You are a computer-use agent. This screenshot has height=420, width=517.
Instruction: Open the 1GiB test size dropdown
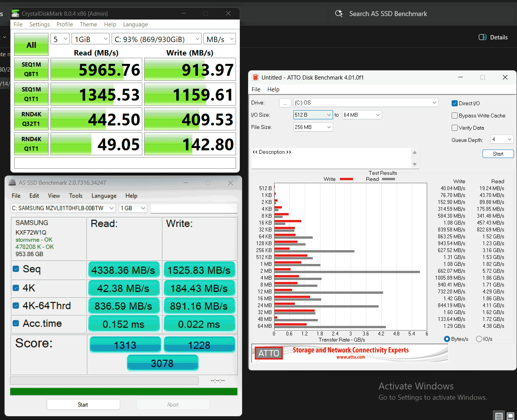click(x=91, y=39)
